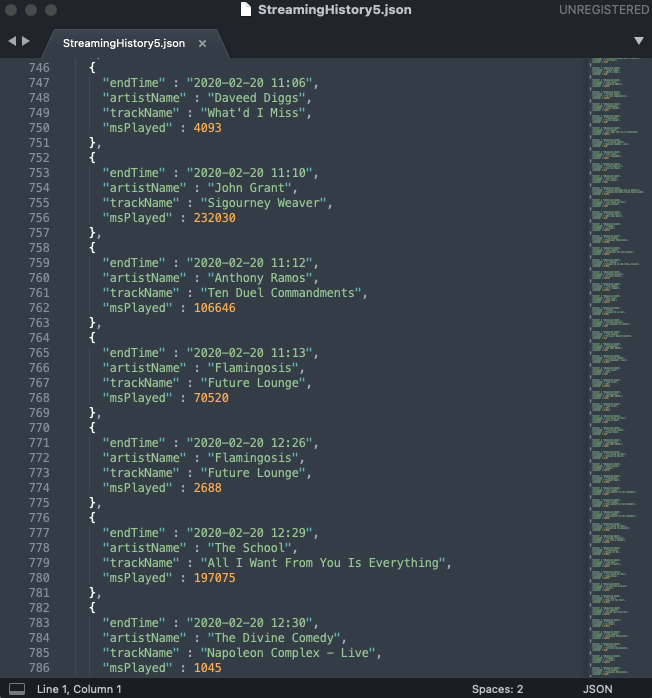The height and width of the screenshot is (698, 652).
Task: Click the track name "Sigourney Weaver"
Action: [264, 203]
